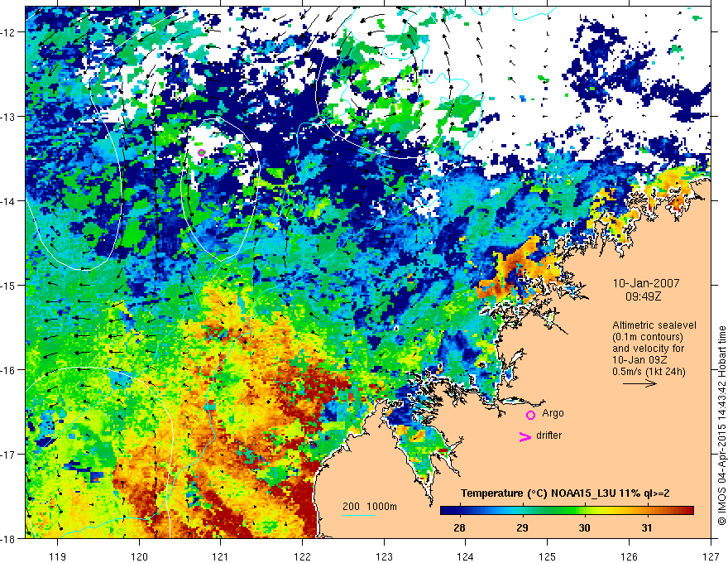The image size is (728, 563).
Task: Click the 'drifter' legend label
Action: [548, 435]
